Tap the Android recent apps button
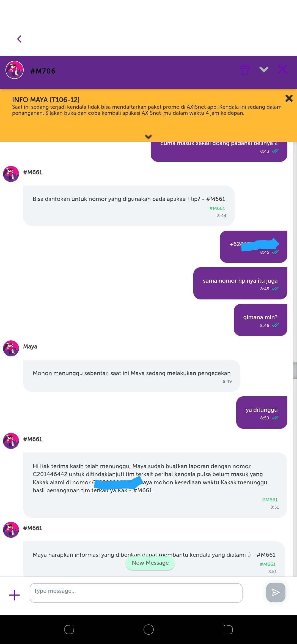The width and height of the screenshot is (297, 644). 69,629
